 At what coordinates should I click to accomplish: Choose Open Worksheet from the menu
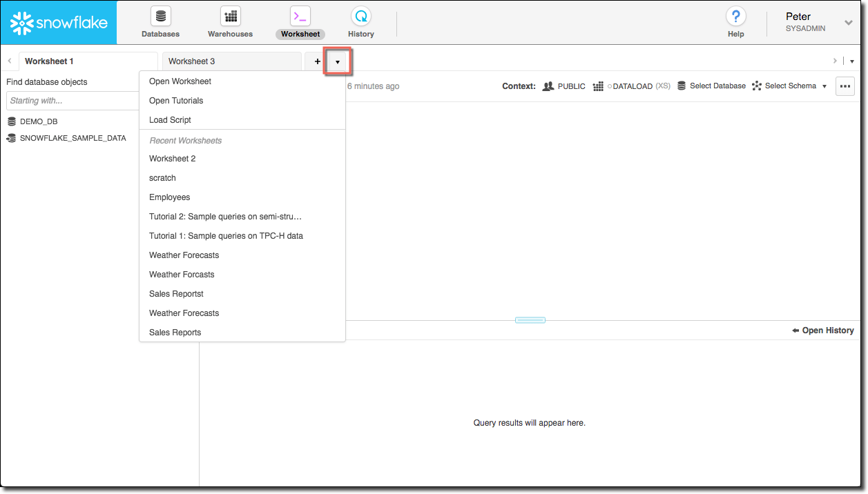point(242,81)
